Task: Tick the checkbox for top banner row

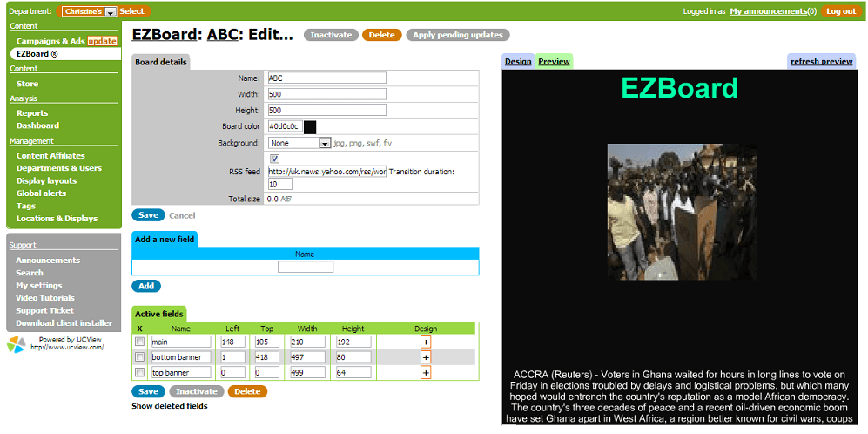Action: [140, 372]
